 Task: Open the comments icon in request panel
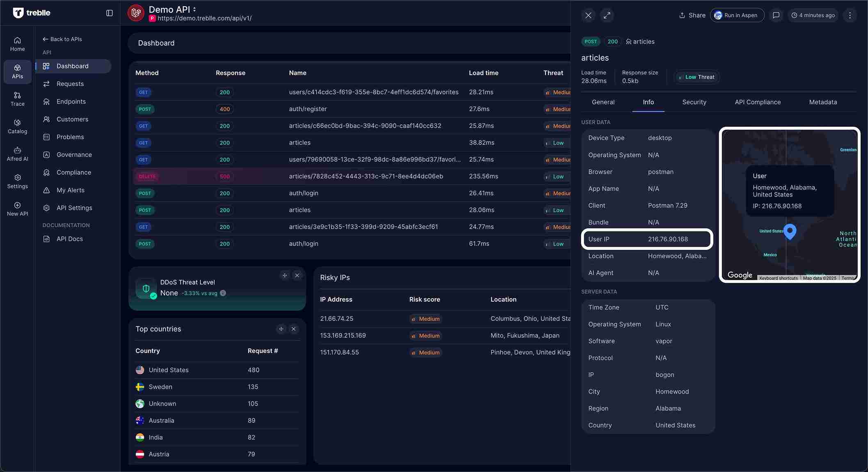pos(776,15)
